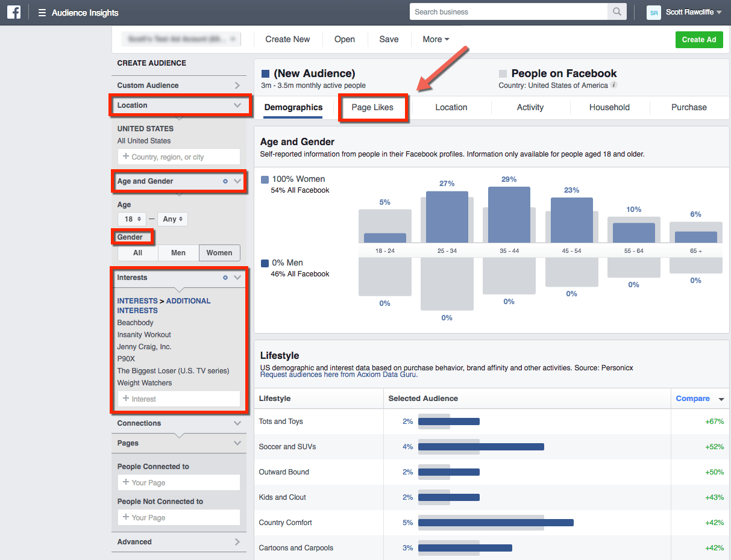Collapse the Age and Gender section
The width and height of the screenshot is (731, 560).
pyautogui.click(x=237, y=181)
